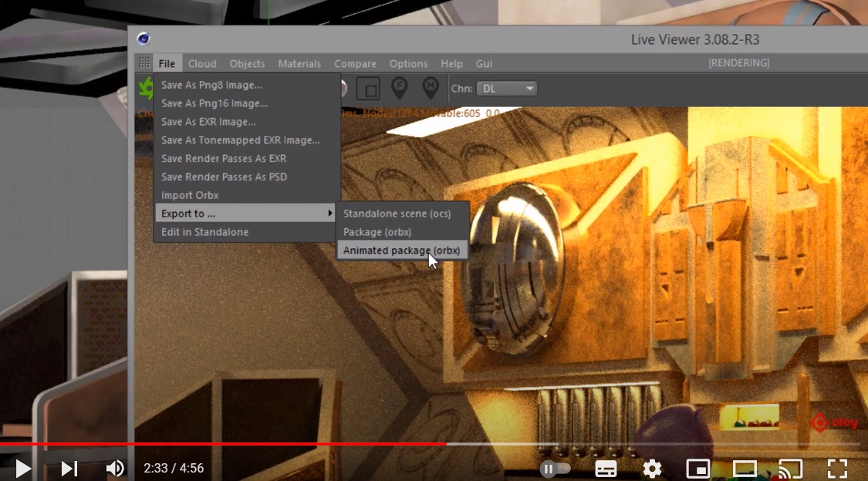
Task: Click the material picker M pin icon
Action: pyautogui.click(x=430, y=88)
